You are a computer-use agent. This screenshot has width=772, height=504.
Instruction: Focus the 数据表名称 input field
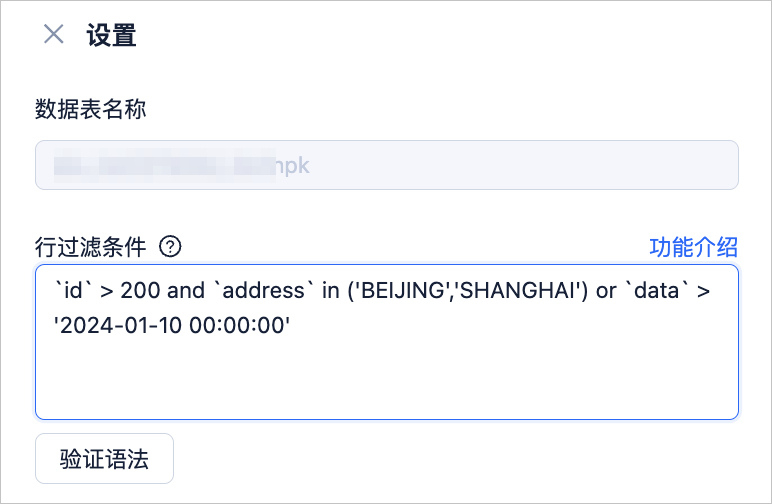tap(387, 165)
